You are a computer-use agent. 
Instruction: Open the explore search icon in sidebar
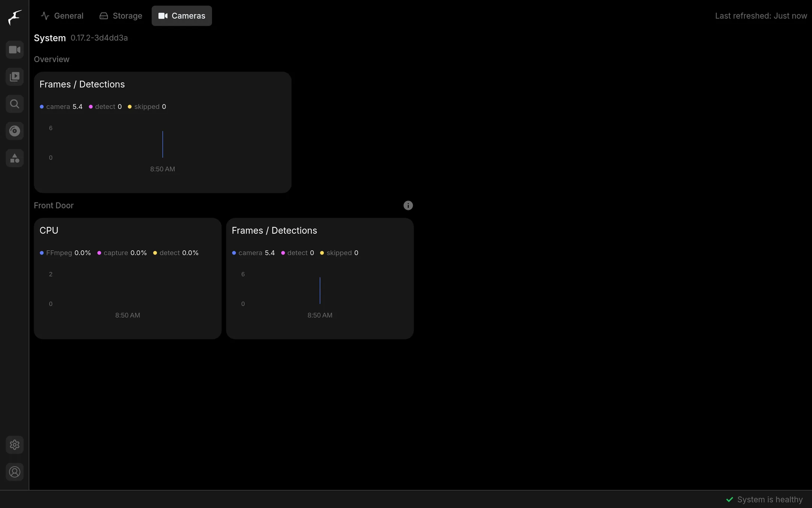15,104
